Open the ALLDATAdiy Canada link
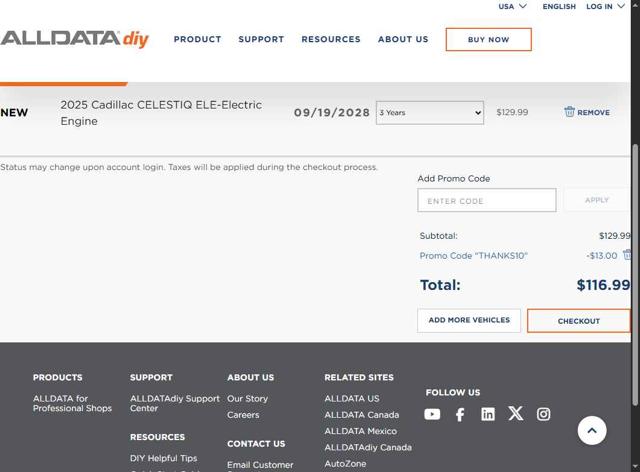The width and height of the screenshot is (640, 472). point(368,448)
